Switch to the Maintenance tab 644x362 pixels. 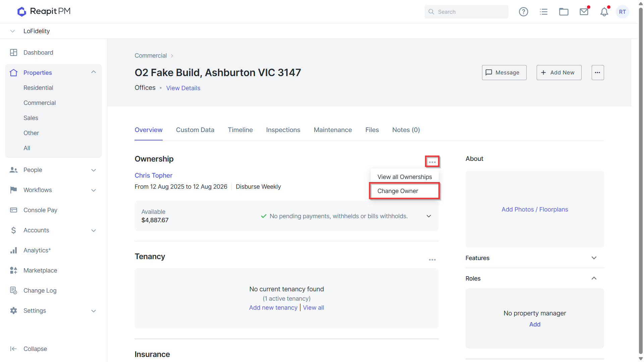tap(332, 130)
